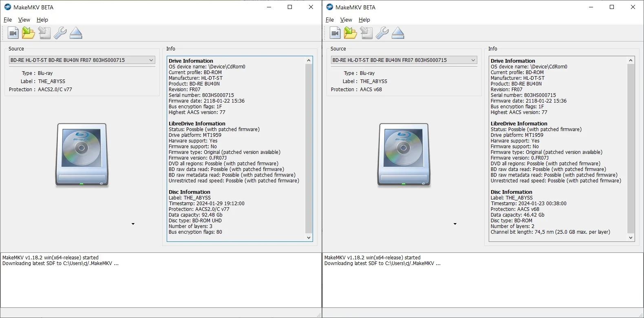The width and height of the screenshot is (644, 318).
Task: Click "Channel bit length: 74,5 nm" line
Action: [551, 232]
